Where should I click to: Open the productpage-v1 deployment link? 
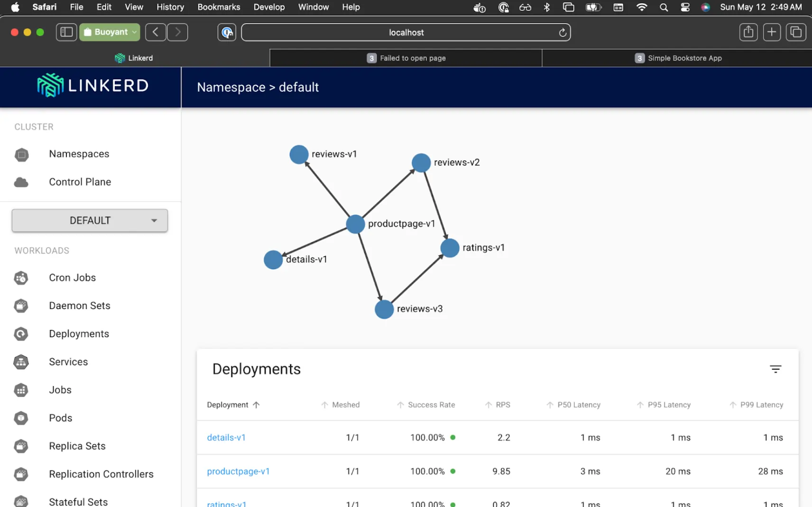click(x=238, y=471)
